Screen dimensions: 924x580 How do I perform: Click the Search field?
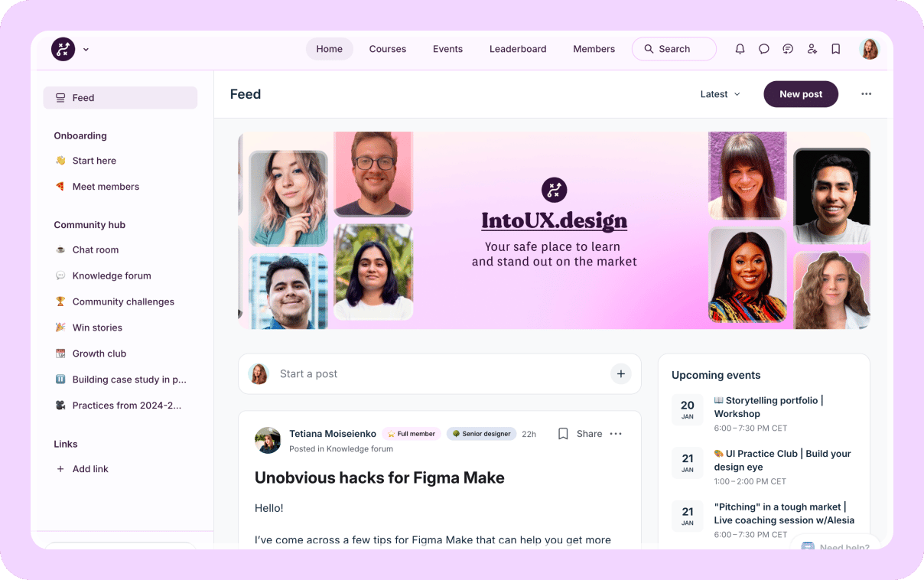674,49
